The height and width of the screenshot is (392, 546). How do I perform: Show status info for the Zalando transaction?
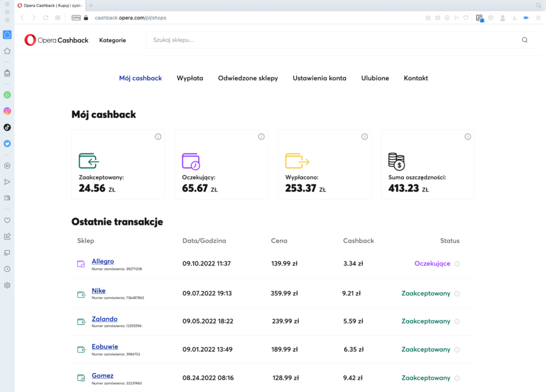coord(457,322)
